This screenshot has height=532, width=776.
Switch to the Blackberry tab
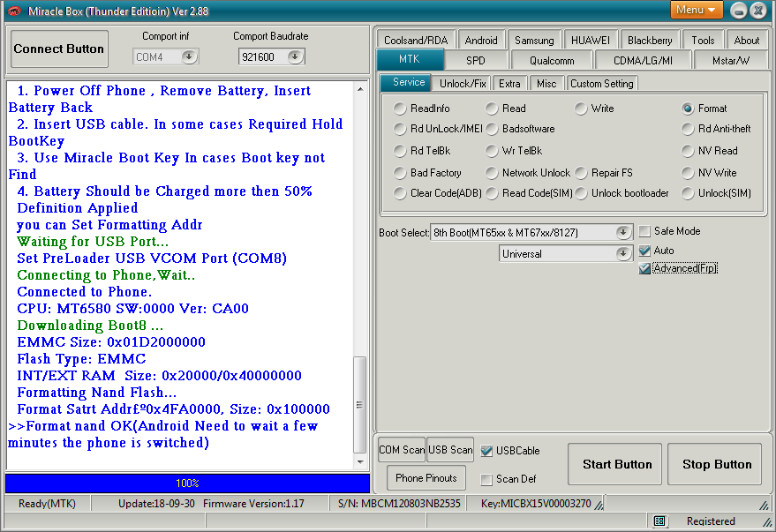pyautogui.click(x=650, y=40)
